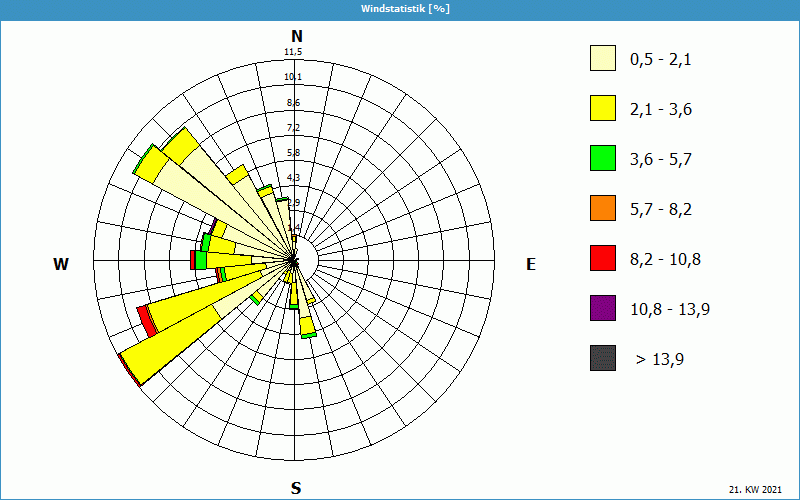
Task: Click the 10,1 ring scale value
Action: [293, 77]
